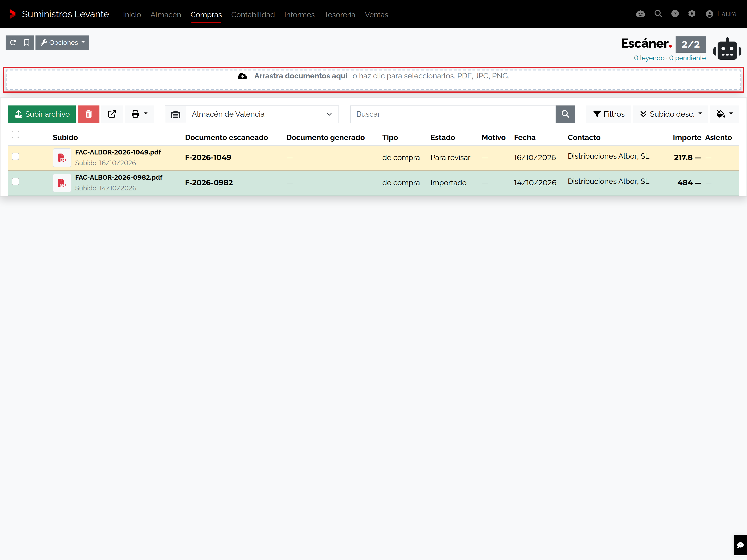Viewport: 747px width, 560px height.
Task: Click the Suministros Levante logo
Action: click(60, 14)
